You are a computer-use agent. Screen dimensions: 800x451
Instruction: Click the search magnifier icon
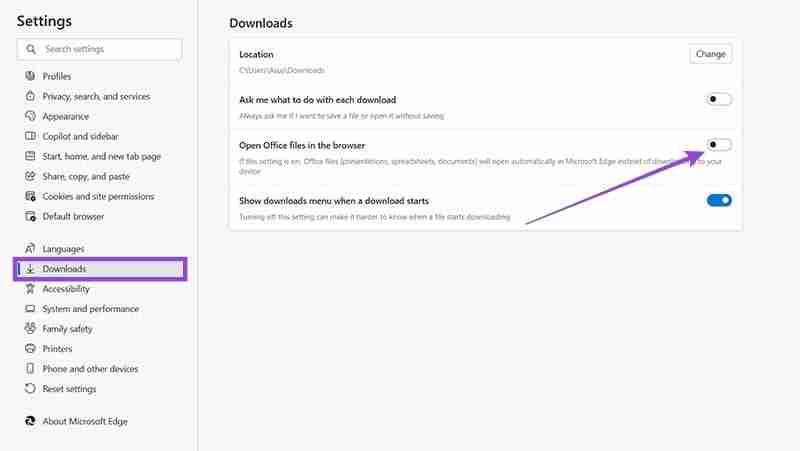[x=31, y=49]
